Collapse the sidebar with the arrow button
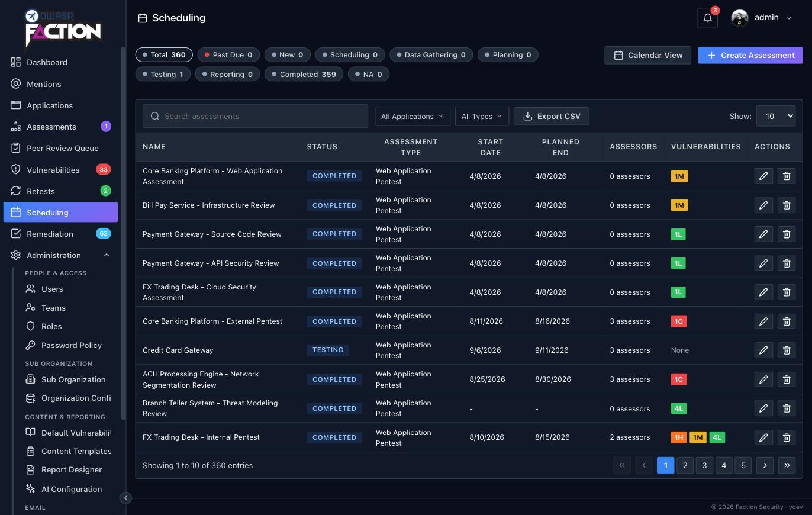This screenshot has width=812, height=515. click(125, 498)
